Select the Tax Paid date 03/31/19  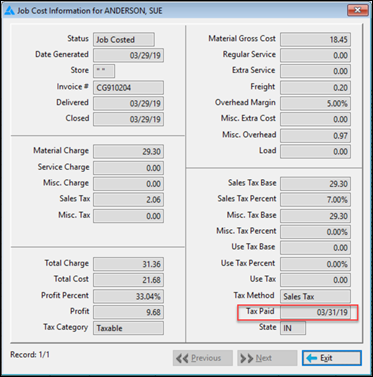[315, 312]
